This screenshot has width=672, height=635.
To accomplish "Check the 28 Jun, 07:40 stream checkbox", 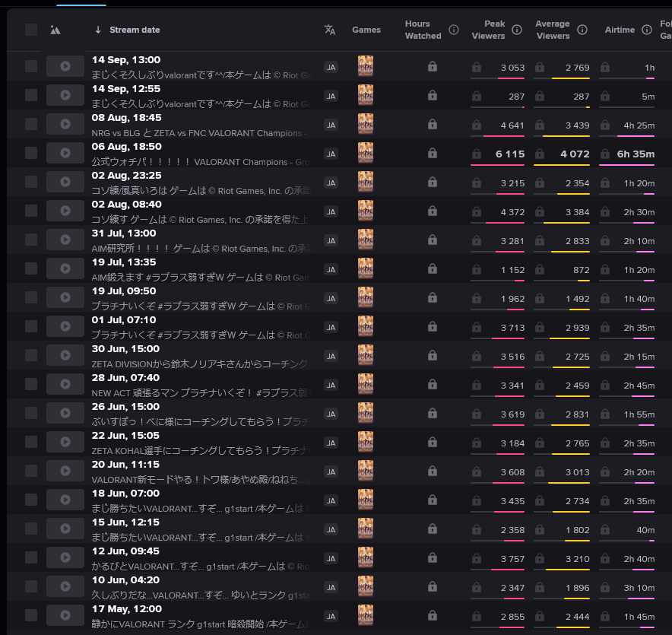I will coord(31,384).
